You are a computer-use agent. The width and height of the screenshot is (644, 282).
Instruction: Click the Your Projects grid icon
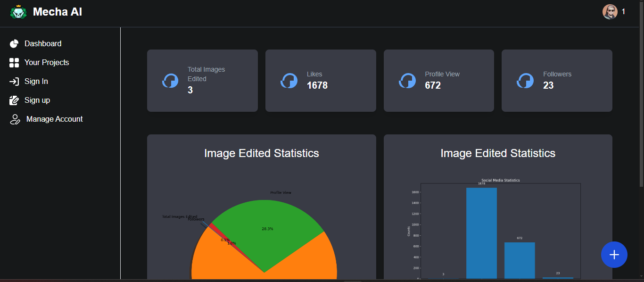[14, 63]
